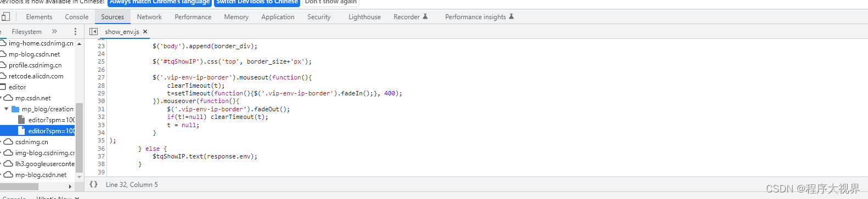Open the Network tab

(149, 17)
